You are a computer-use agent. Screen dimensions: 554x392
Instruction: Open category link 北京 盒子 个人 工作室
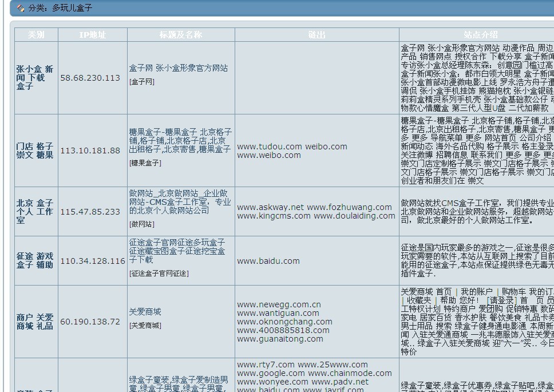coord(34,212)
